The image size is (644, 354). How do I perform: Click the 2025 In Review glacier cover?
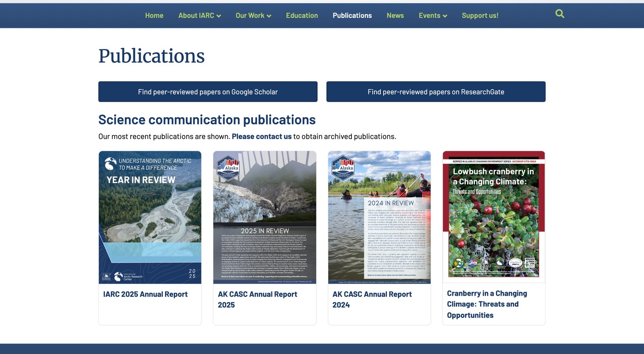click(x=265, y=217)
